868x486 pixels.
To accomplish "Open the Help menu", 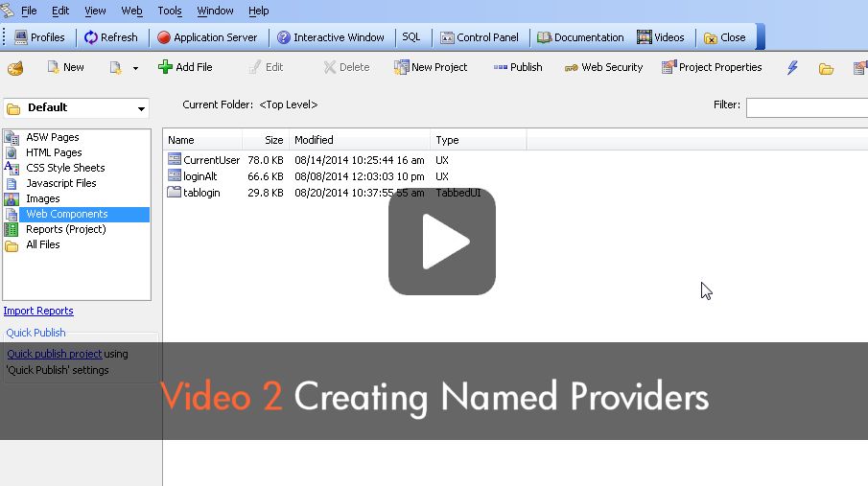I will 259,11.
